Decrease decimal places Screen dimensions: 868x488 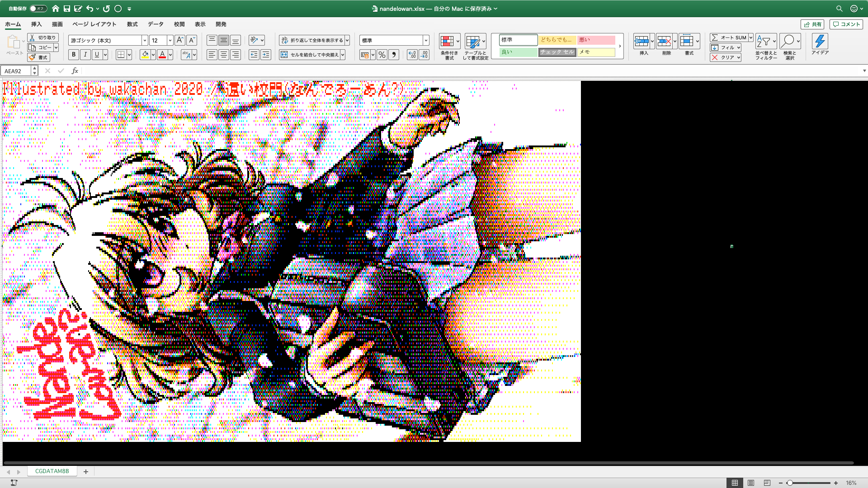tap(424, 55)
